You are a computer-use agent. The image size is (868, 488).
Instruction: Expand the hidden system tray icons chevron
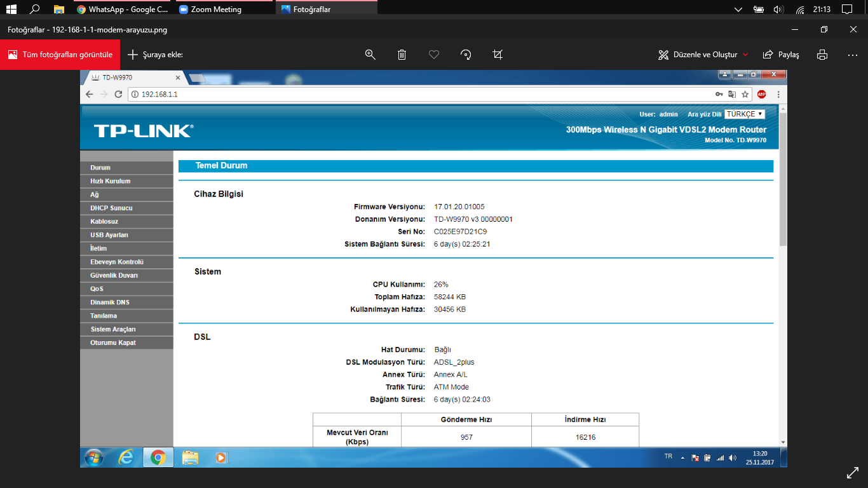tap(738, 10)
